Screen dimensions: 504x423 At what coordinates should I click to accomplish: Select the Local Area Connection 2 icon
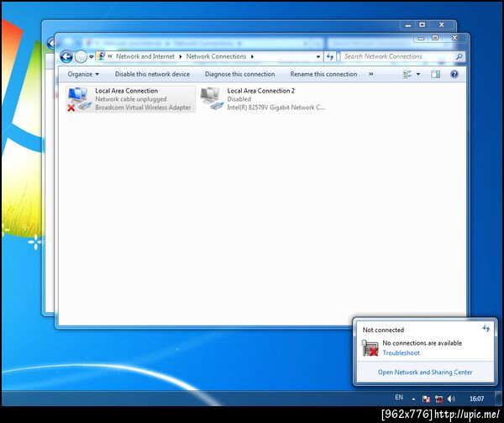click(x=212, y=99)
